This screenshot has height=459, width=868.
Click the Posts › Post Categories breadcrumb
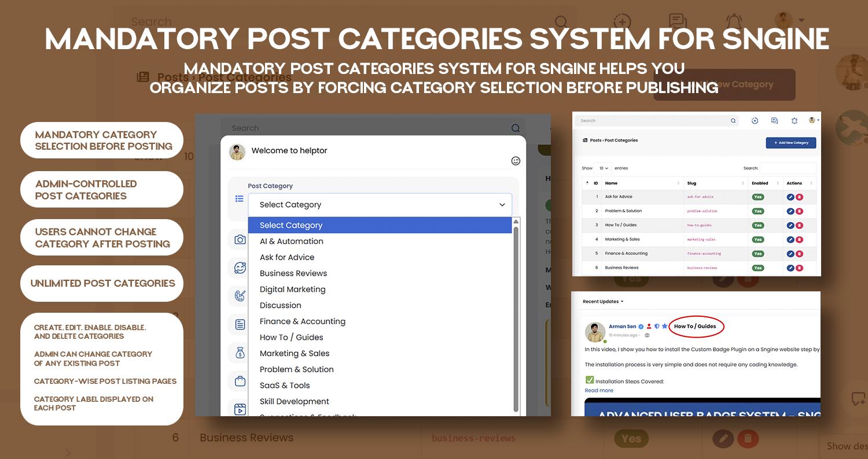[613, 140]
